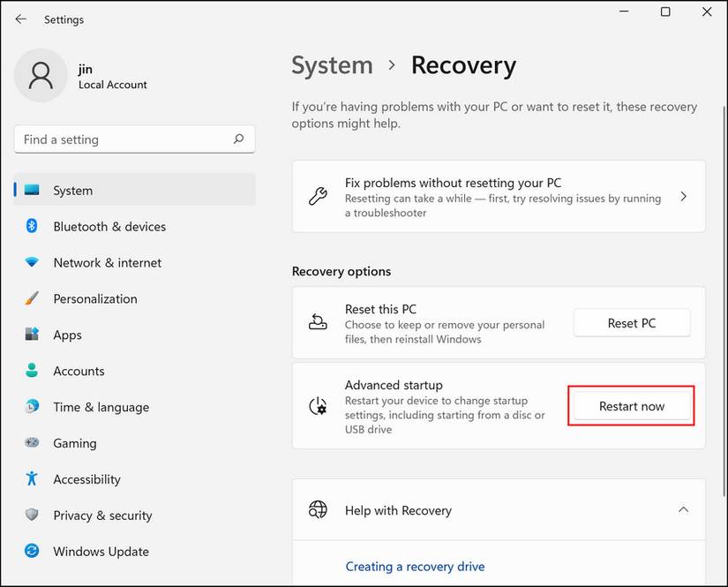Click the Gaming controller icon
The width and height of the screenshot is (728, 587).
[x=33, y=443]
